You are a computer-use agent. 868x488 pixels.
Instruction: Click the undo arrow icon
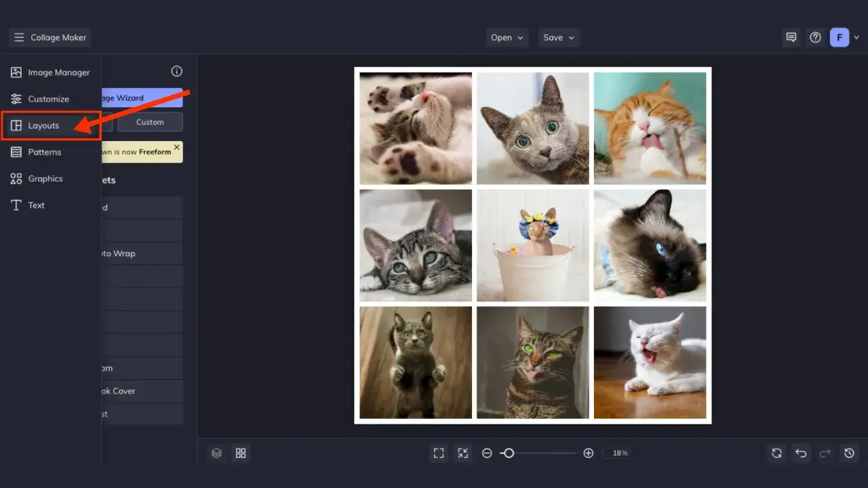(x=801, y=453)
